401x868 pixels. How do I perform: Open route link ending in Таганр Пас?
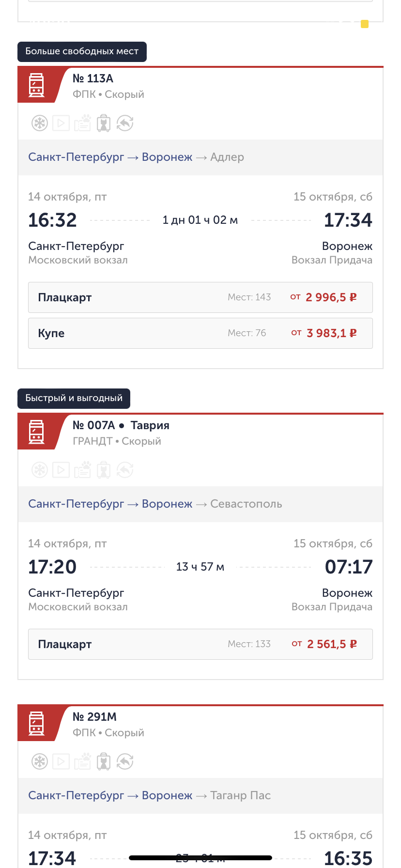pos(149,796)
